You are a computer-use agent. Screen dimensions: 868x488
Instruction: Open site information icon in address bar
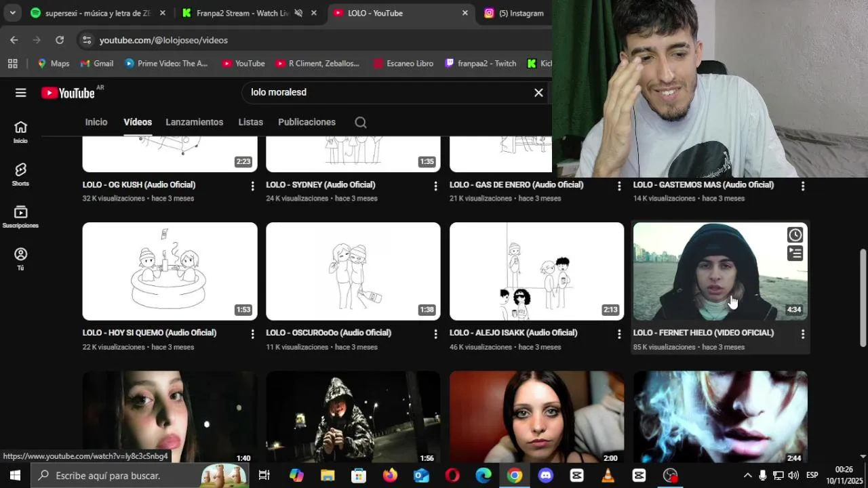(86, 40)
